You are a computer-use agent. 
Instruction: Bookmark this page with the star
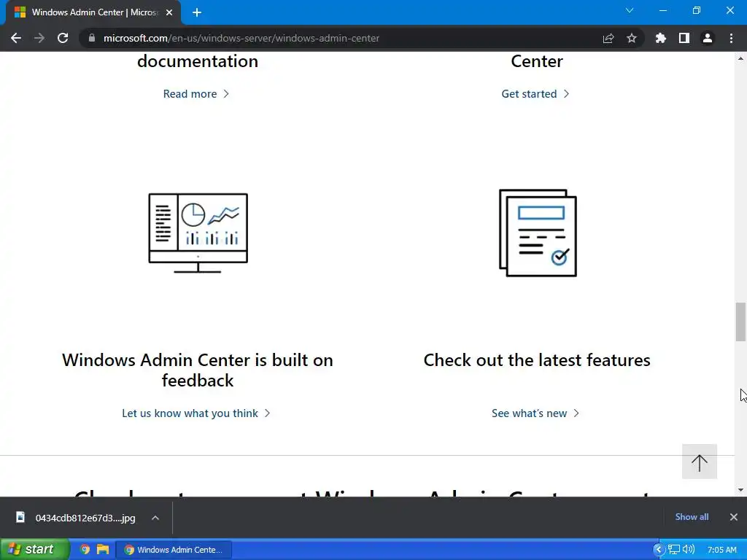[x=632, y=38]
